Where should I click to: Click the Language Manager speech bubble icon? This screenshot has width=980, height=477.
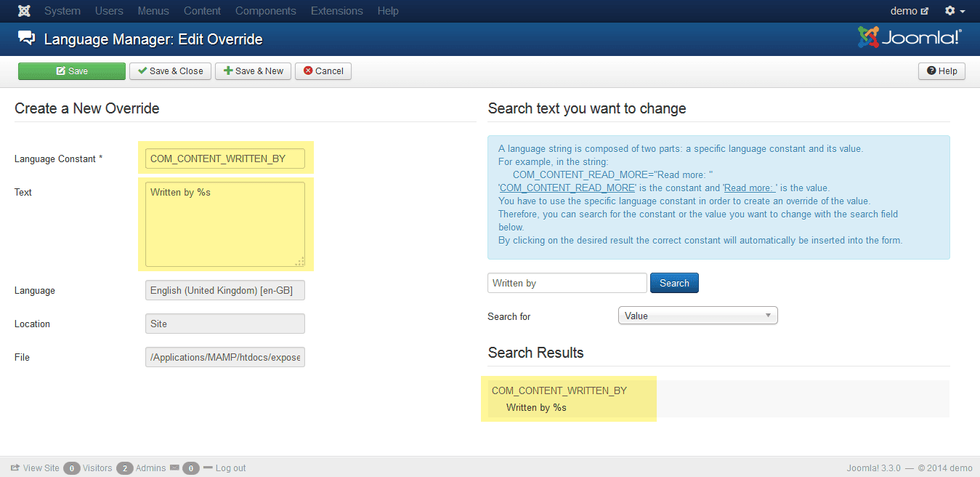[26, 39]
